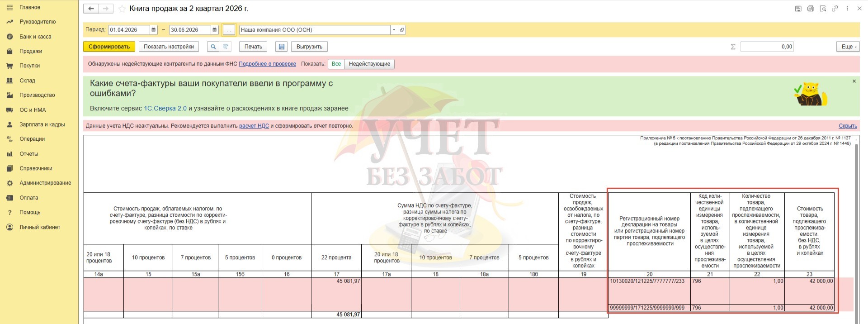Click the vertical scrollbar of the report
The width and height of the screenshot is (868, 324).
tap(856, 226)
